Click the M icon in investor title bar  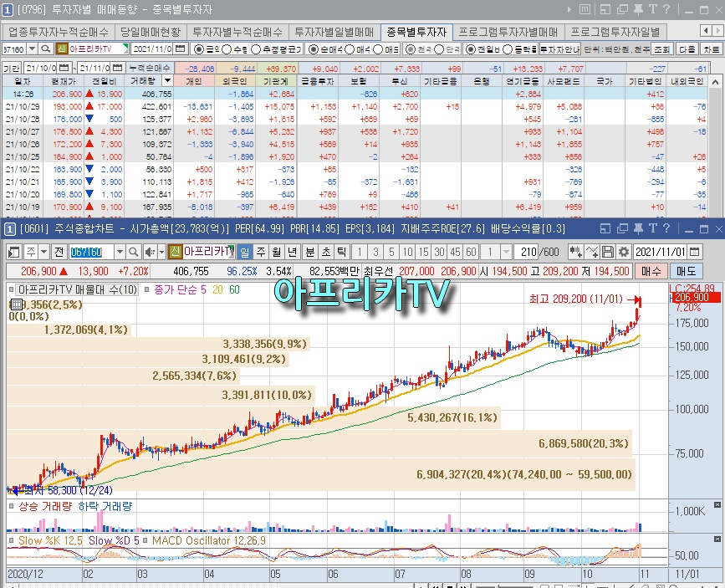point(585,9)
